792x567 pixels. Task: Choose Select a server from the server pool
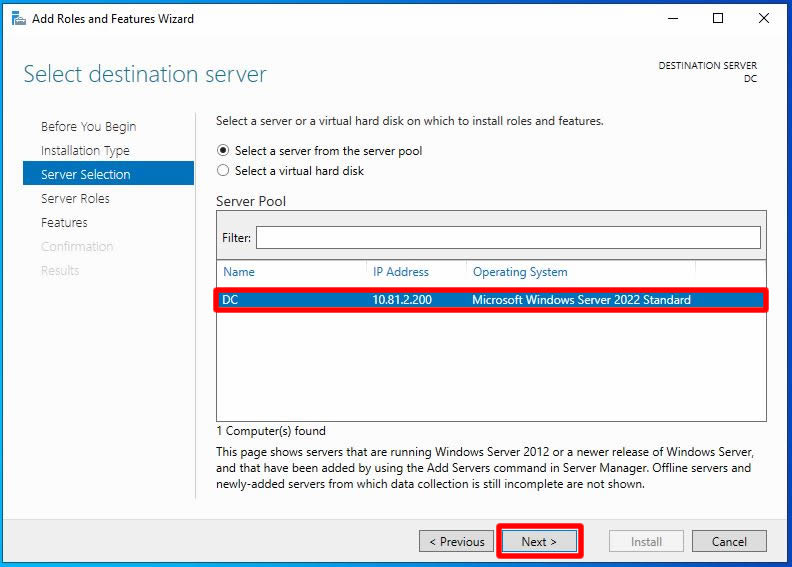pos(319,150)
